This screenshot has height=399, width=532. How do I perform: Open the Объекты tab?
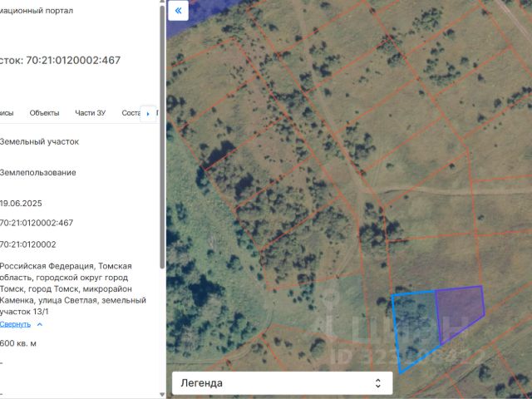tap(44, 113)
